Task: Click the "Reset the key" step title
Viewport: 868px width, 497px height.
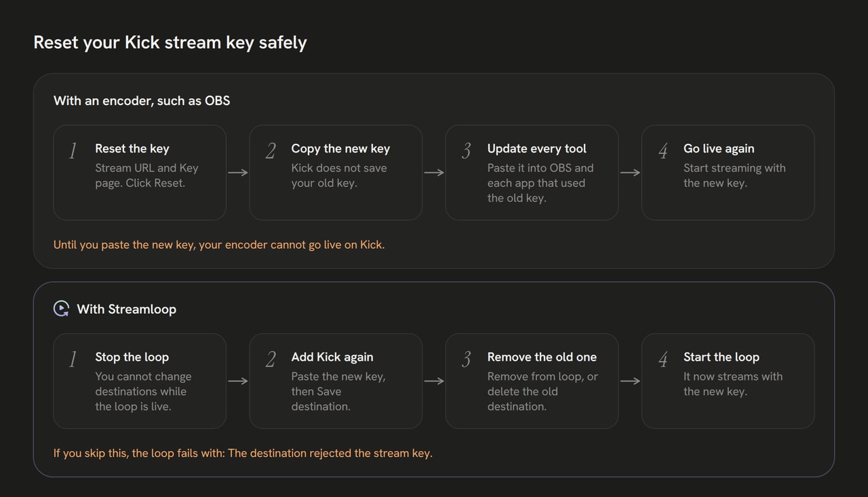Action: pyautogui.click(x=132, y=148)
